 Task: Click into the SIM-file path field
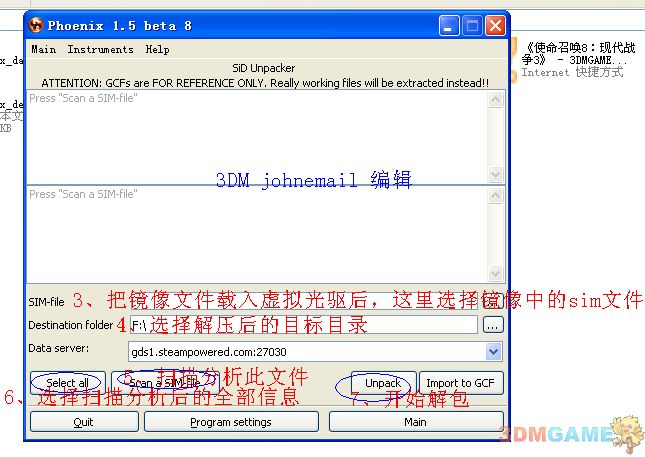(304, 302)
